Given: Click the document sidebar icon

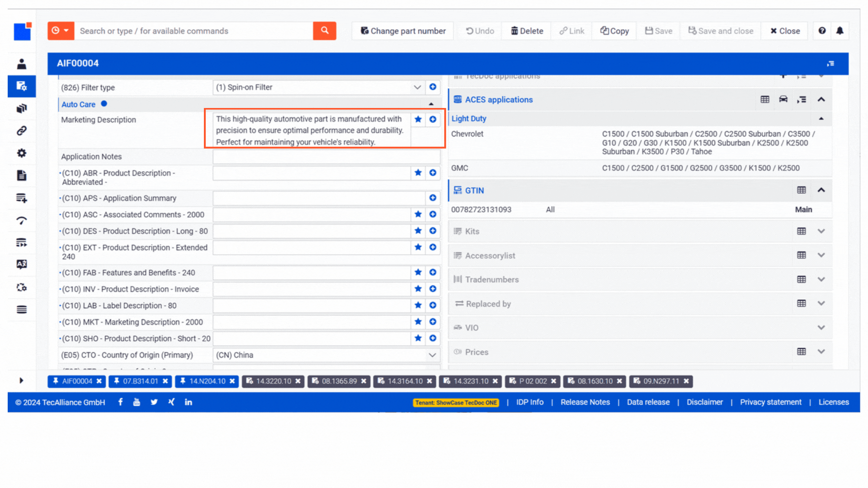Looking at the screenshot, I should (x=21, y=175).
